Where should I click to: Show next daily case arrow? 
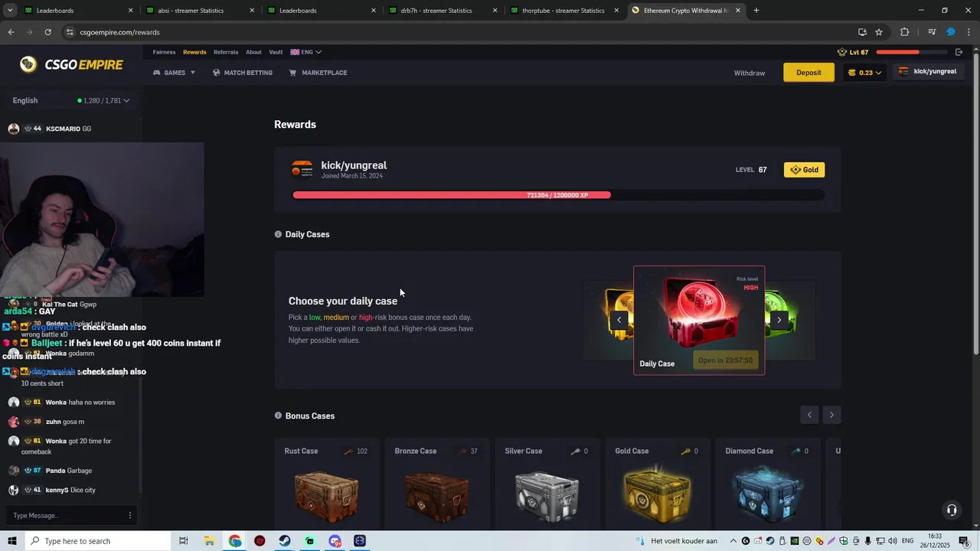pyautogui.click(x=779, y=320)
